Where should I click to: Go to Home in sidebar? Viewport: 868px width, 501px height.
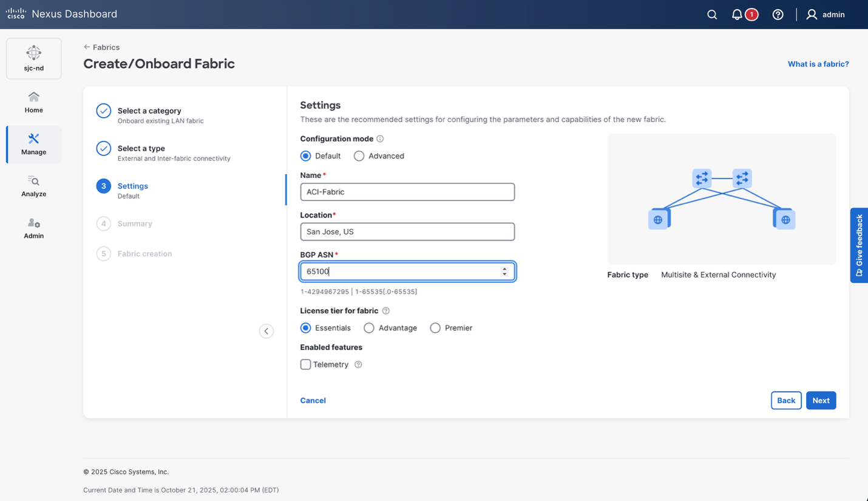click(34, 102)
